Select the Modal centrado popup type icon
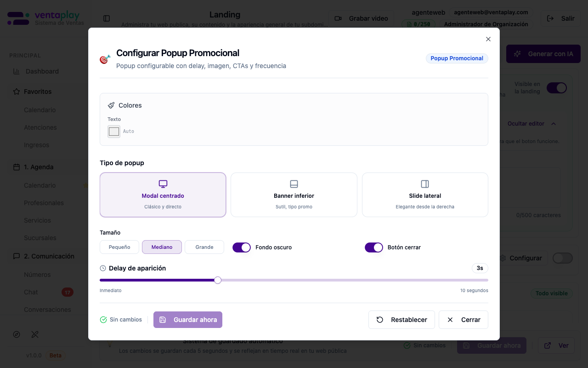Image resolution: width=588 pixels, height=368 pixels. pos(163,184)
